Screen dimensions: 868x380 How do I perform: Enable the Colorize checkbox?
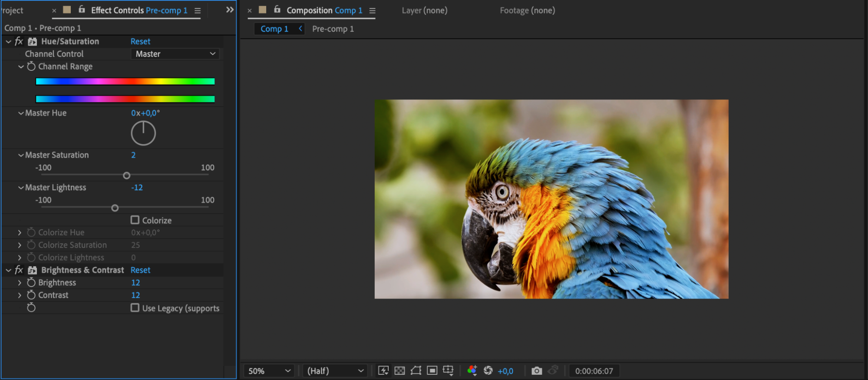point(135,220)
